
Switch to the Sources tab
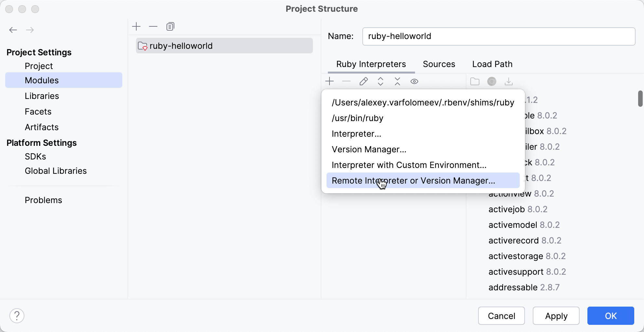pyautogui.click(x=439, y=64)
